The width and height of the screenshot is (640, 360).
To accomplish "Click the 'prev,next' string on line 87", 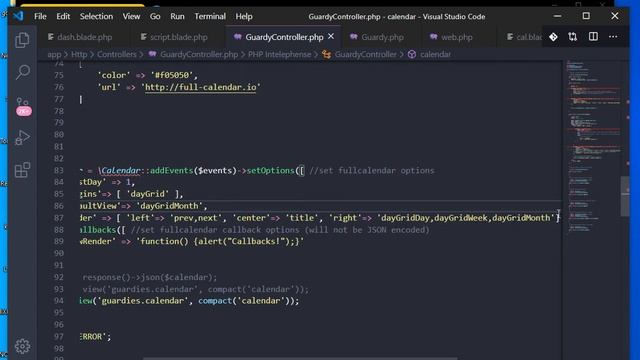I will pyautogui.click(x=196, y=218).
